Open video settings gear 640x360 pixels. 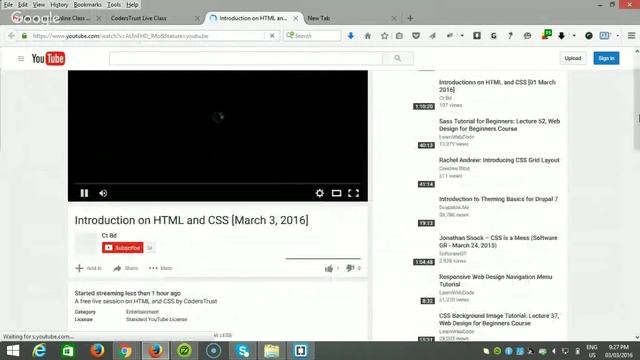pyautogui.click(x=320, y=193)
